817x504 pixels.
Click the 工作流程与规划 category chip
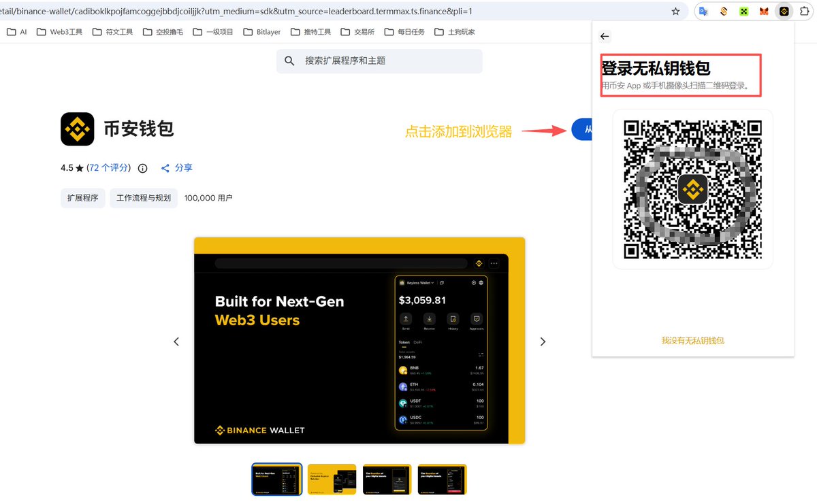(144, 198)
